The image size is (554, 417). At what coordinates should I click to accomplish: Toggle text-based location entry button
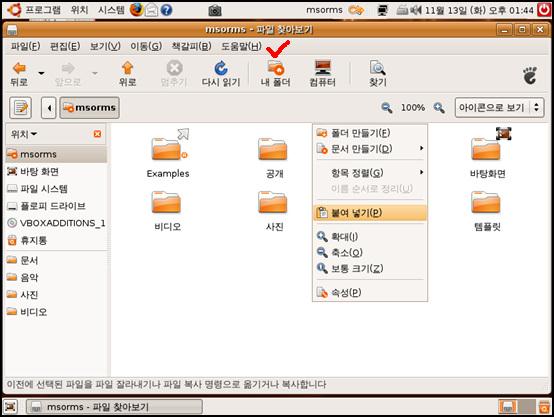click(x=20, y=107)
